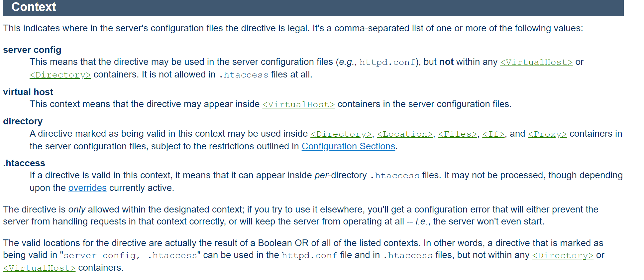Click the 'server config' term heading
This screenshot has height=280, width=644.
pos(32,50)
